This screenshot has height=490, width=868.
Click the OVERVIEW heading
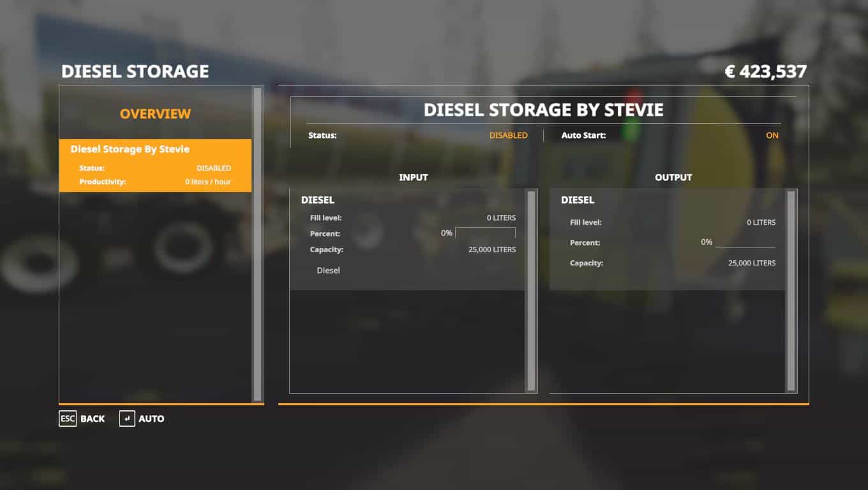click(x=155, y=114)
